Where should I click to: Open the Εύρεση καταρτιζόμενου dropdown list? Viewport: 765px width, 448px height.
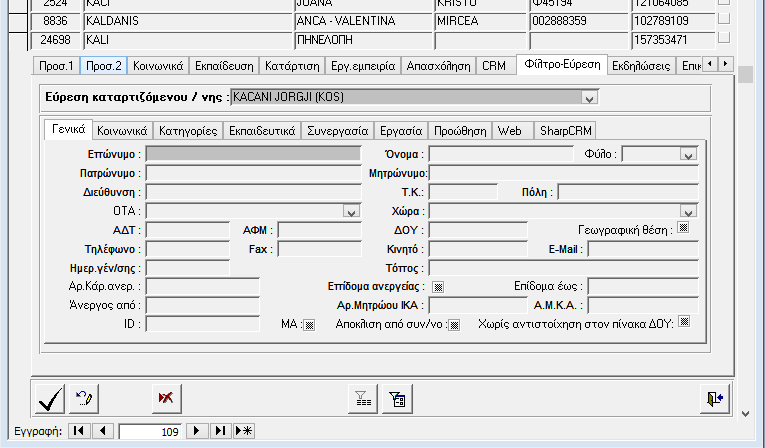pos(589,98)
